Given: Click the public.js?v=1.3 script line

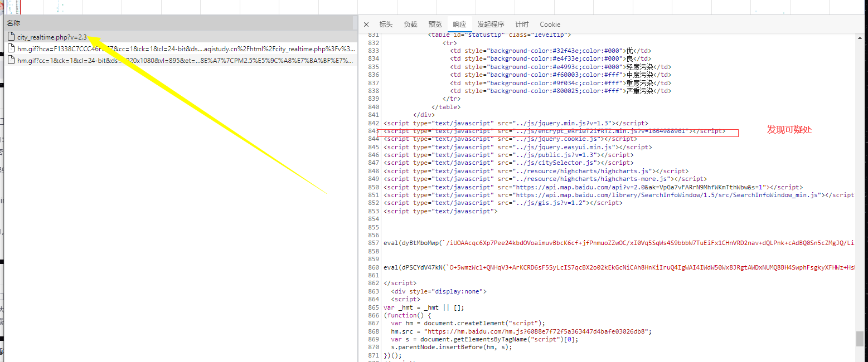Looking at the screenshot, I should (x=508, y=155).
